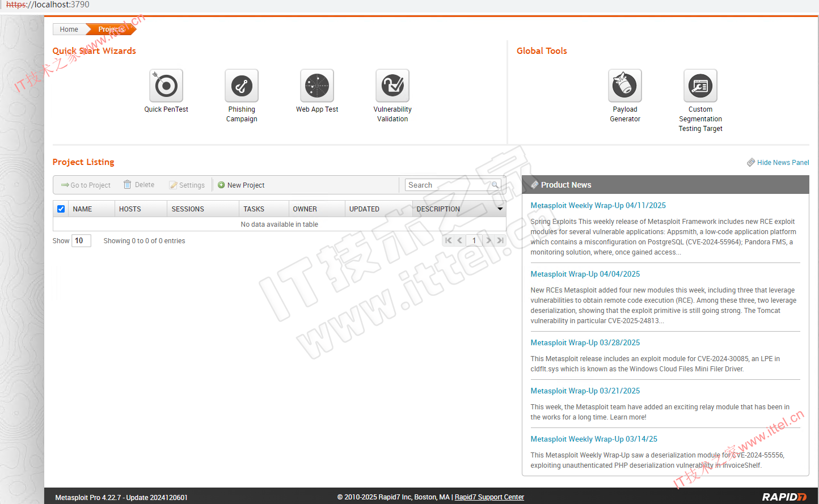This screenshot has height=504, width=819.
Task: Click the green New Project plus icon
Action: pos(221,185)
